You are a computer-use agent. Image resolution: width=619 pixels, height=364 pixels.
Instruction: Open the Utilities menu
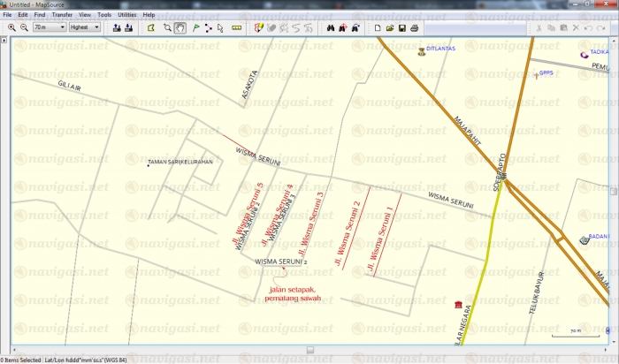point(126,15)
